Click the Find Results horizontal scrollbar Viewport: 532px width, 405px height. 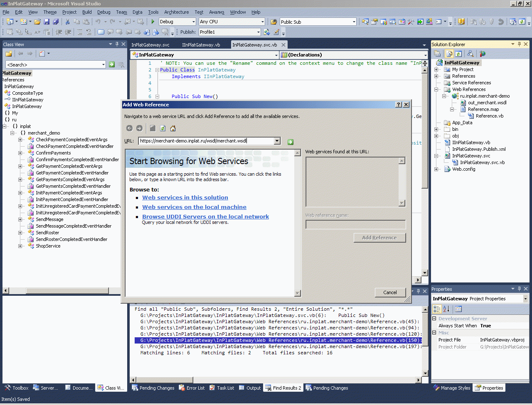[x=276, y=380]
